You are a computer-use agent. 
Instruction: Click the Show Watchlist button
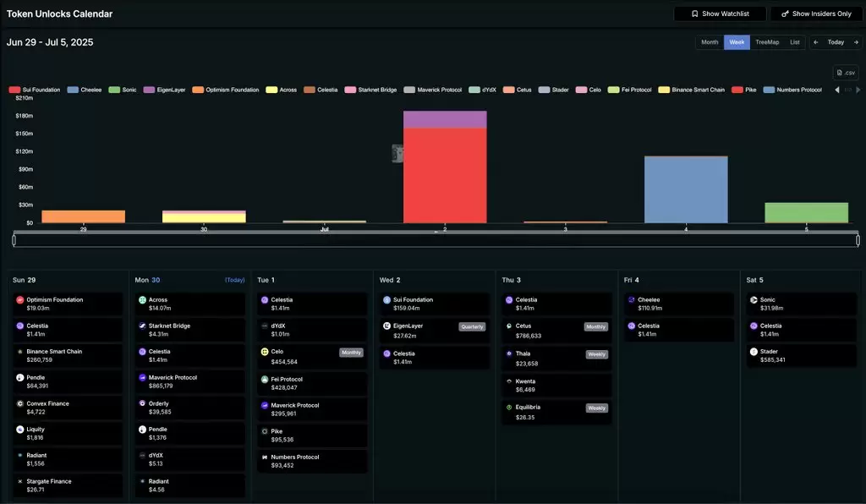point(721,14)
